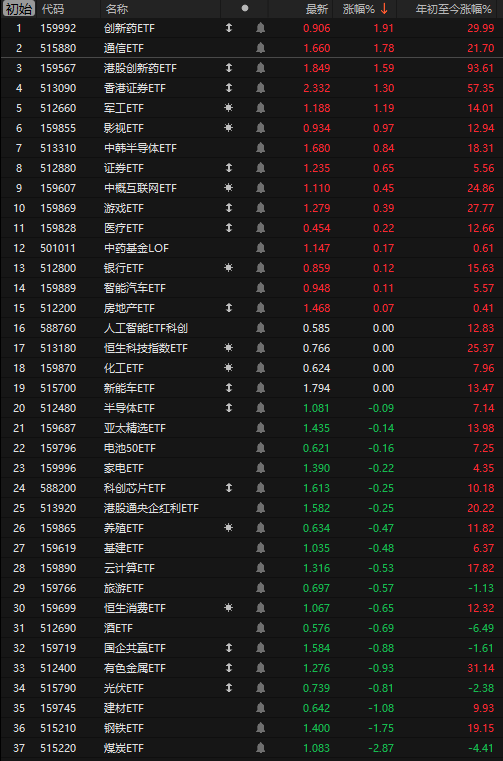Viewport: 503px width, 761px height.
Task: Click the bell alert icon for 银行ETF
Action: (x=260, y=268)
